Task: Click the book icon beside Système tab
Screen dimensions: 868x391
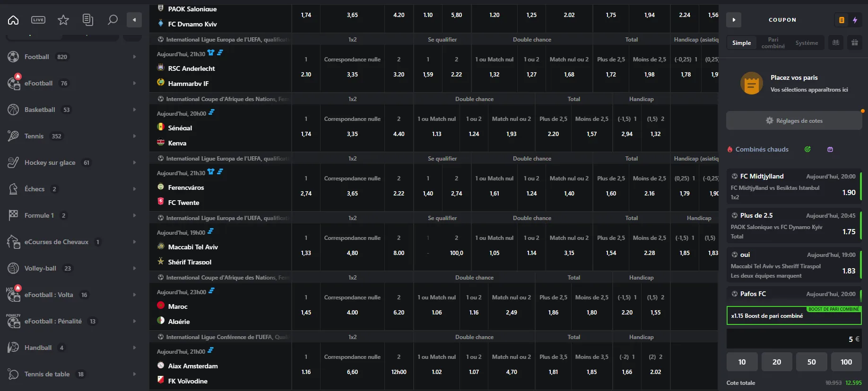Action: point(836,42)
